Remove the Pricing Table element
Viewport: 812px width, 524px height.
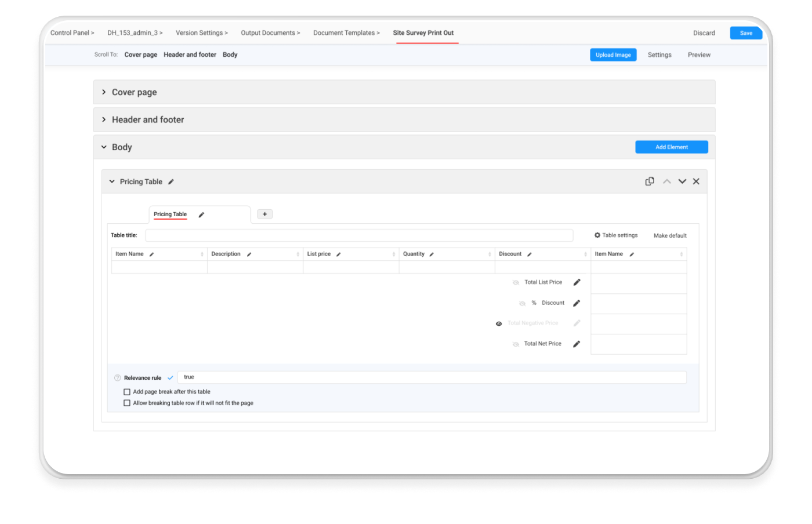pos(696,181)
